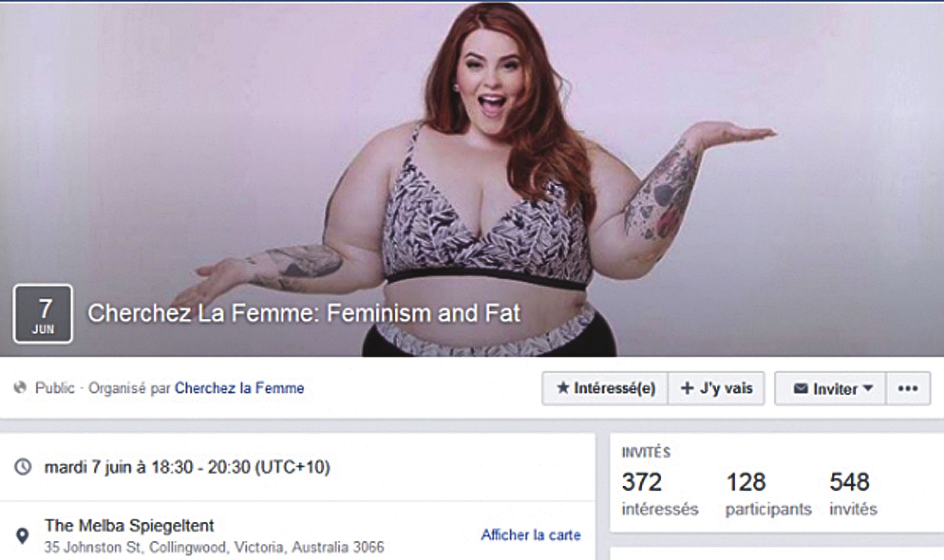View the 128 participants list
Image resolution: width=944 pixels, height=560 pixels.
tap(768, 494)
